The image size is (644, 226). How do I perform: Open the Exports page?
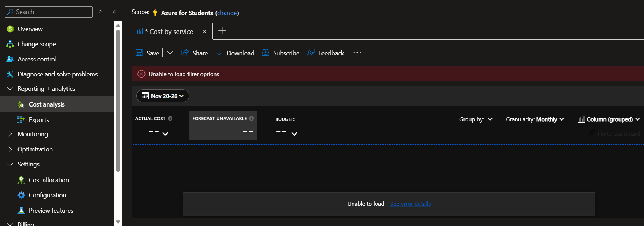(x=39, y=120)
